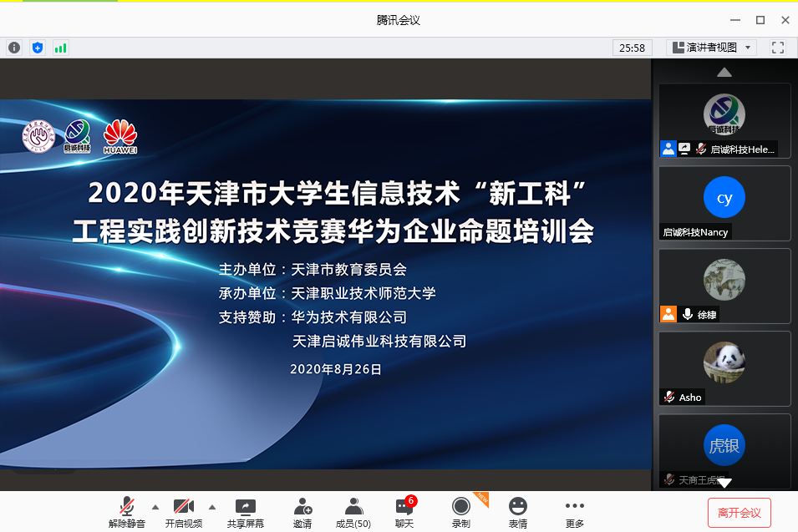
Task: Close the 腾讯会议 window
Action: pyautogui.click(x=785, y=20)
